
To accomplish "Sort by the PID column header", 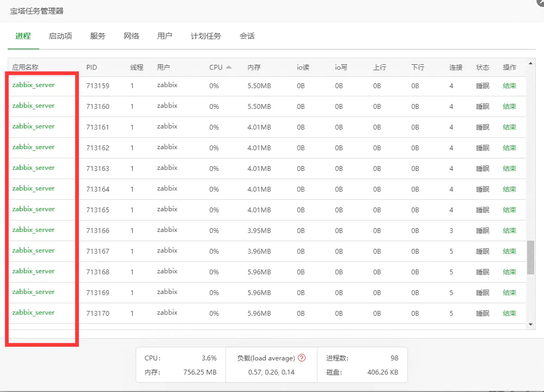I will click(x=91, y=68).
